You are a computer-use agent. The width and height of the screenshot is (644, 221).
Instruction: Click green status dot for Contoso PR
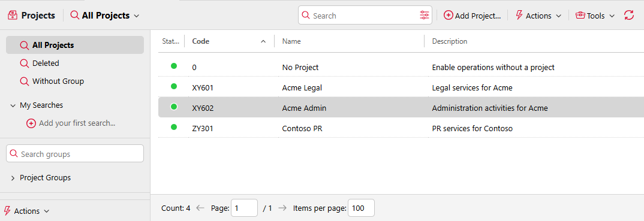pos(174,127)
